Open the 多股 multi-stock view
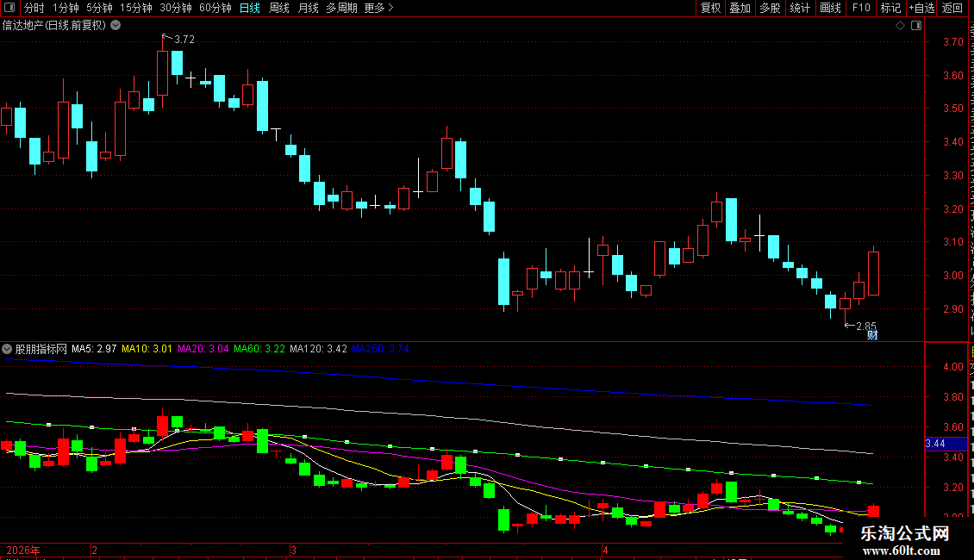974x560 pixels. point(770,8)
